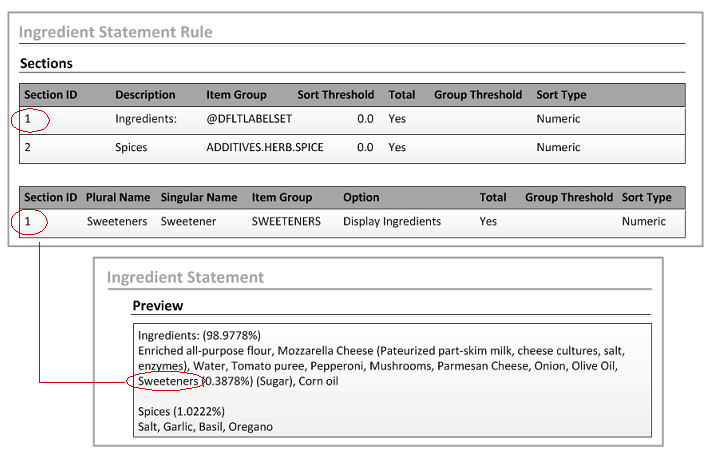Select the @DFLTLABELSET item group cell

249,119
